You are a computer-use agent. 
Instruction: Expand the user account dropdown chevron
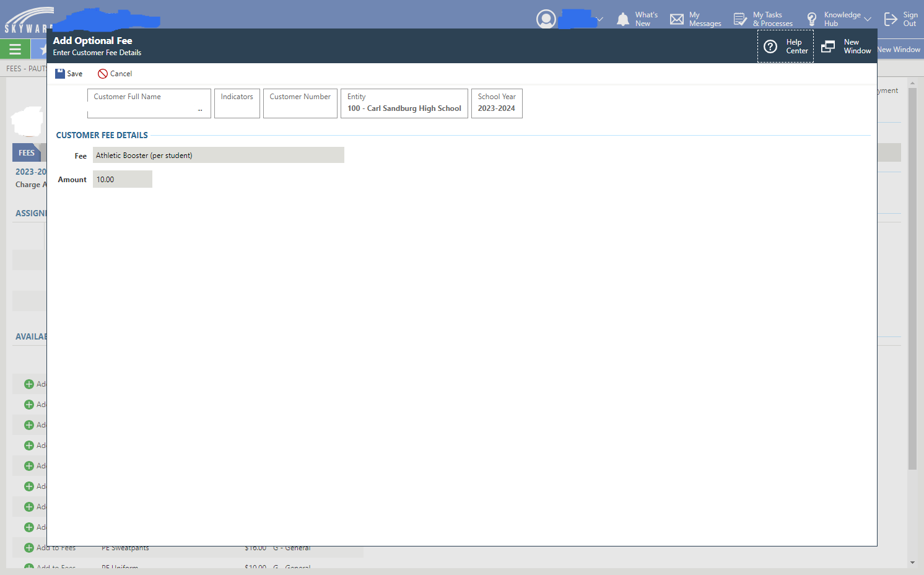(599, 19)
